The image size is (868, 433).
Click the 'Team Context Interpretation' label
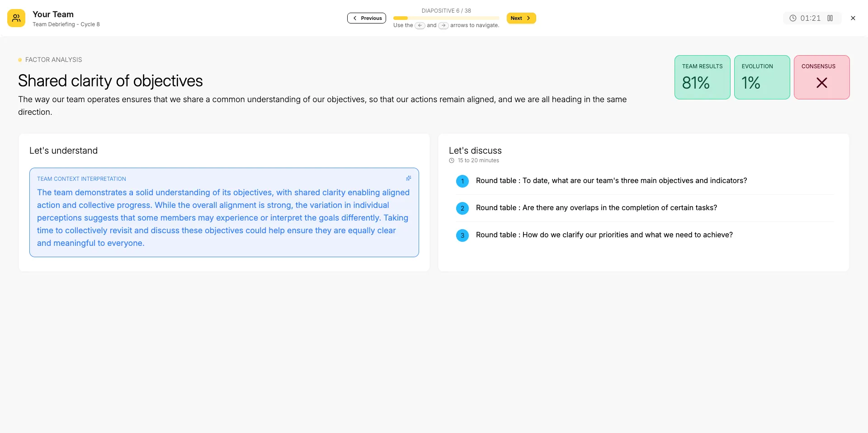[81, 179]
